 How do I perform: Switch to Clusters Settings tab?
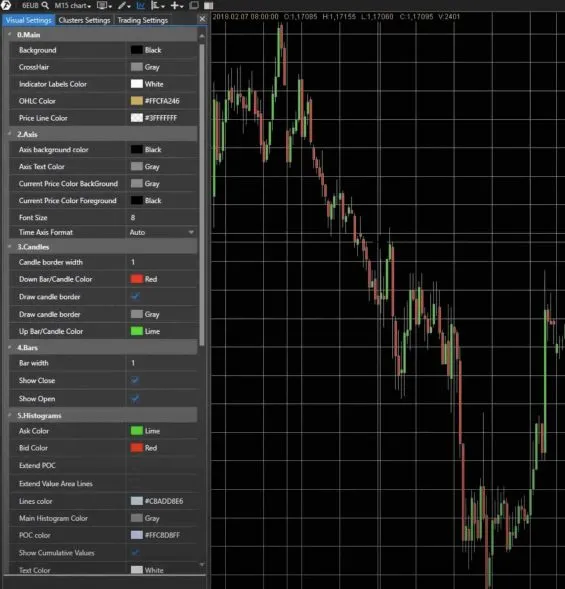(x=85, y=20)
